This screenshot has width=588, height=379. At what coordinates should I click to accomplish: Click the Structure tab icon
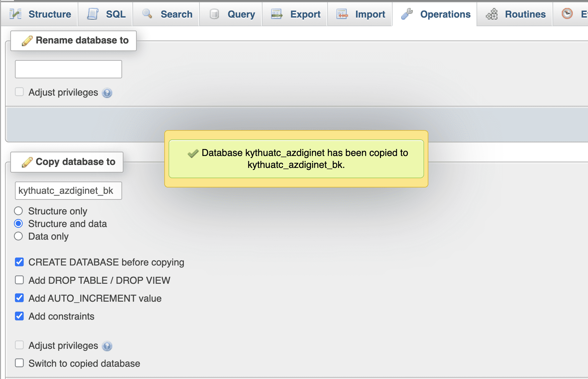pyautogui.click(x=16, y=14)
